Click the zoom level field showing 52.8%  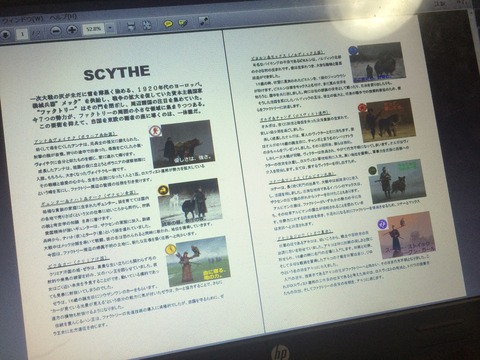94,29
